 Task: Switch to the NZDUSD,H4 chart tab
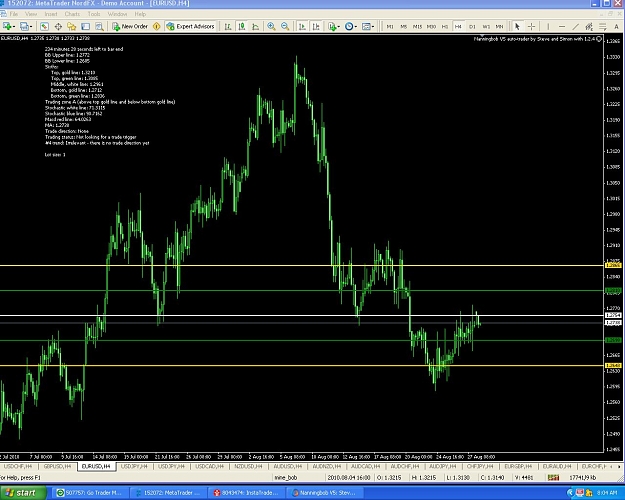pos(248,466)
